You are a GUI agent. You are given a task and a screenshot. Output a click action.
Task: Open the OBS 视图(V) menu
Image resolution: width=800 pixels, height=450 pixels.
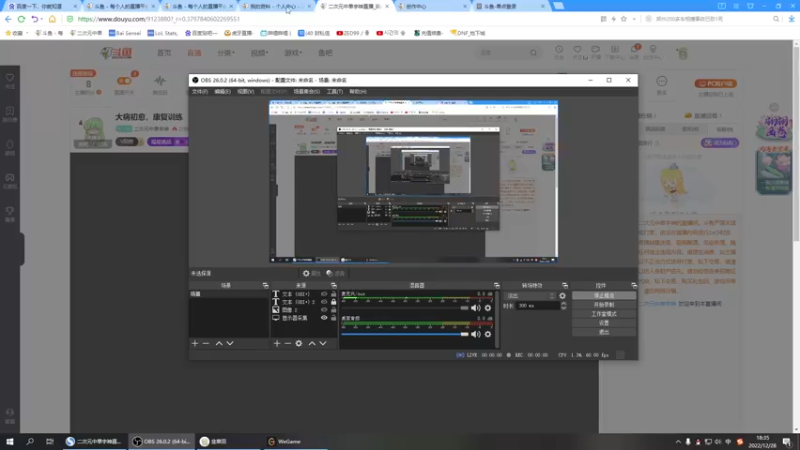(245, 92)
